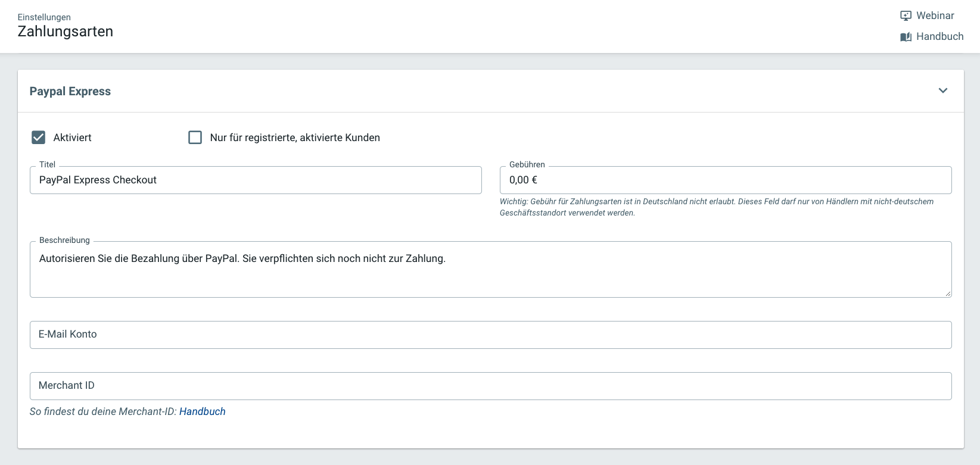Open the Merchant-ID Handbuch link
The height and width of the screenshot is (465, 980).
coord(203,411)
